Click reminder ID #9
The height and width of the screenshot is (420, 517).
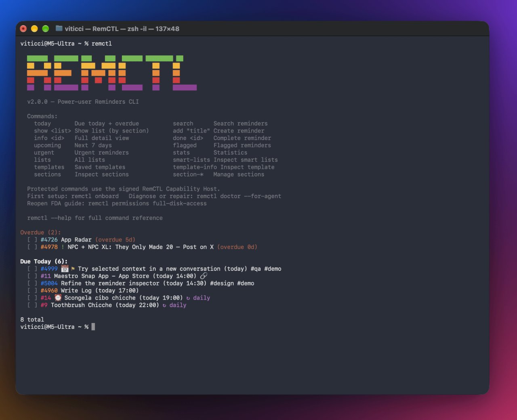(44, 305)
